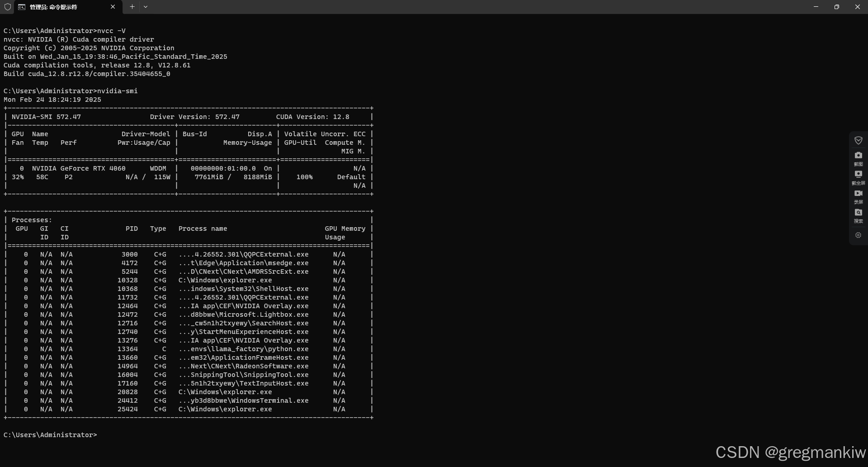The height and width of the screenshot is (467, 868).
Task: Click the AMDRSSrcExt.exe process name
Action: [x=244, y=272]
